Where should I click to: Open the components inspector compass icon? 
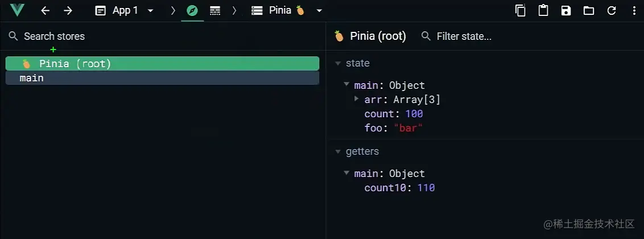click(x=192, y=10)
